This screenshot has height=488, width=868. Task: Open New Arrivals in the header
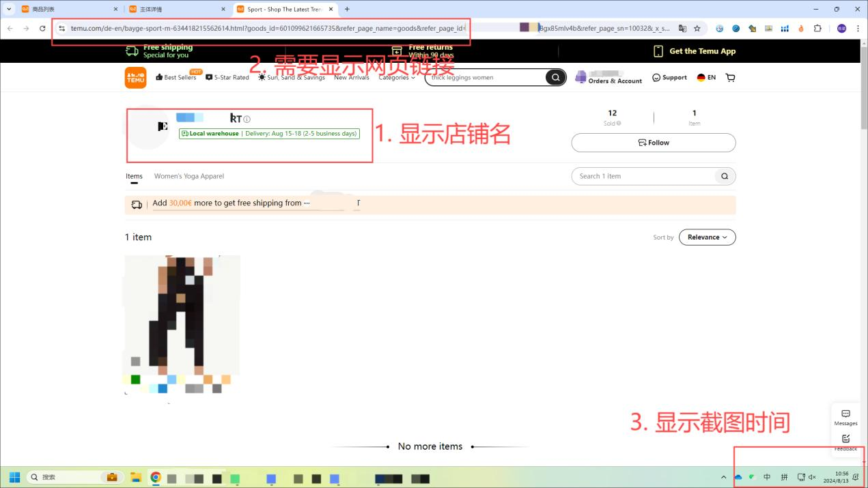(x=351, y=77)
